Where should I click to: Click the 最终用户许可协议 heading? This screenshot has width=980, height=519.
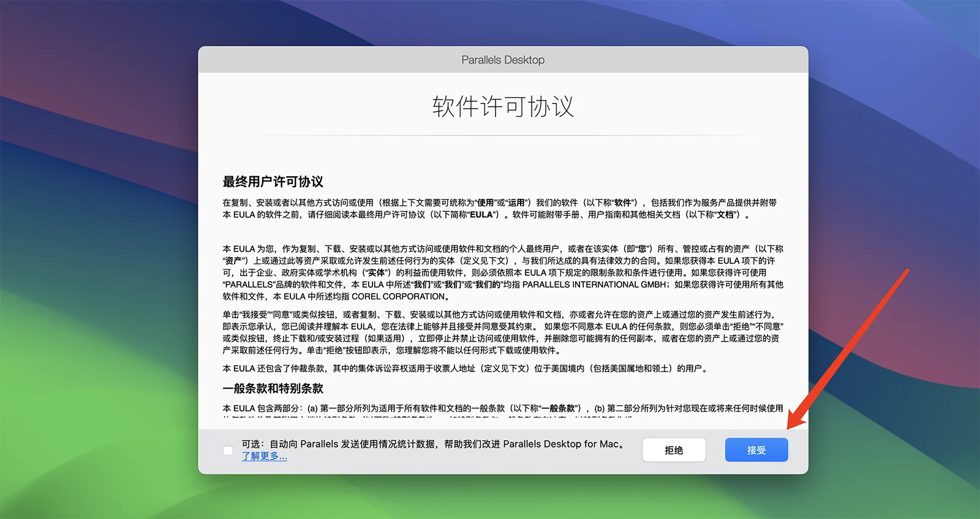[x=273, y=182]
